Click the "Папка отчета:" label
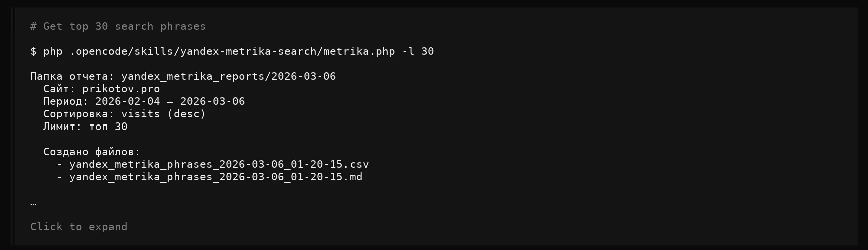The image size is (868, 250). coord(72,76)
